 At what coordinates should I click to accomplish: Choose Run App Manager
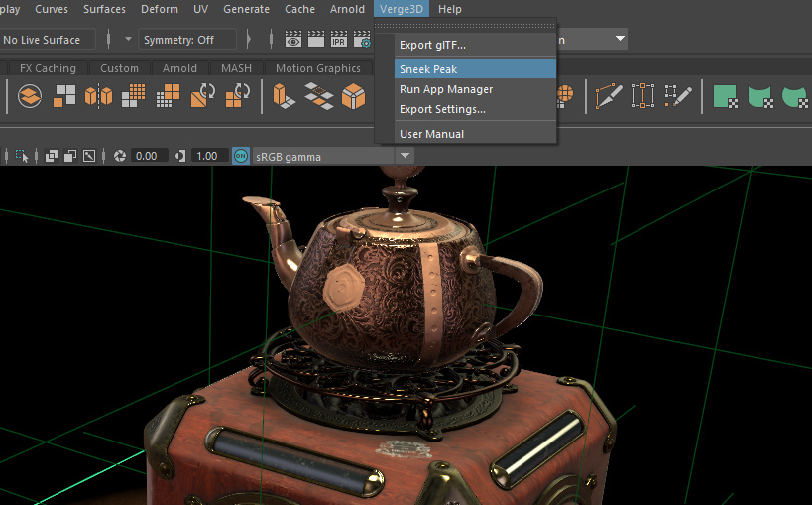(475, 89)
